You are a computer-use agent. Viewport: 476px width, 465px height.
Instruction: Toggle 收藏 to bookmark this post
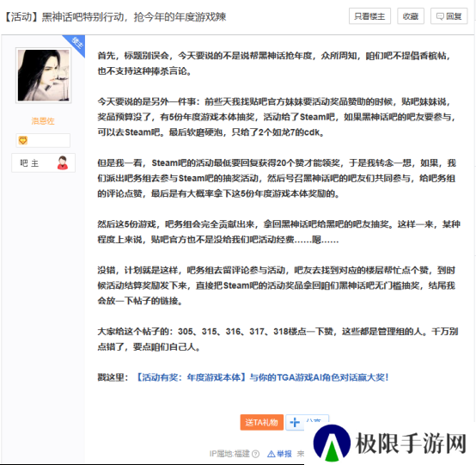(411, 16)
